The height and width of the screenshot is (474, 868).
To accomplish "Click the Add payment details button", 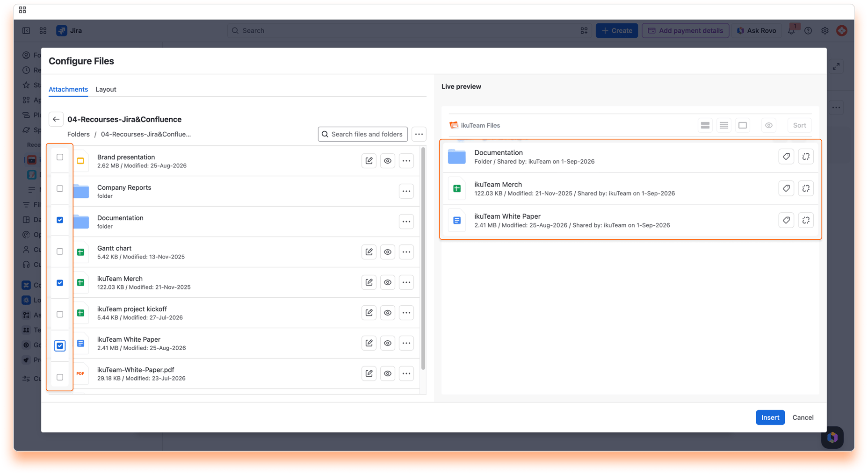I will (x=685, y=31).
